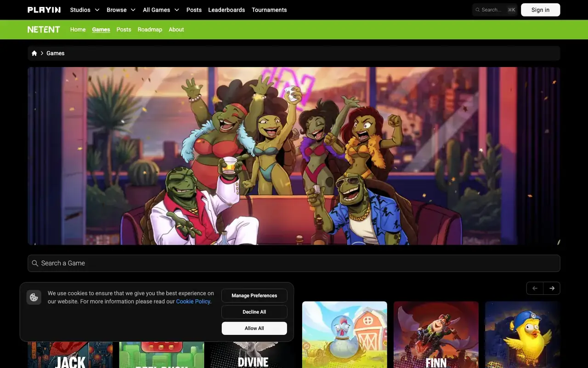Screen dimensions: 588x368
Task: Expand the All Games dropdown
Action: click(161, 10)
